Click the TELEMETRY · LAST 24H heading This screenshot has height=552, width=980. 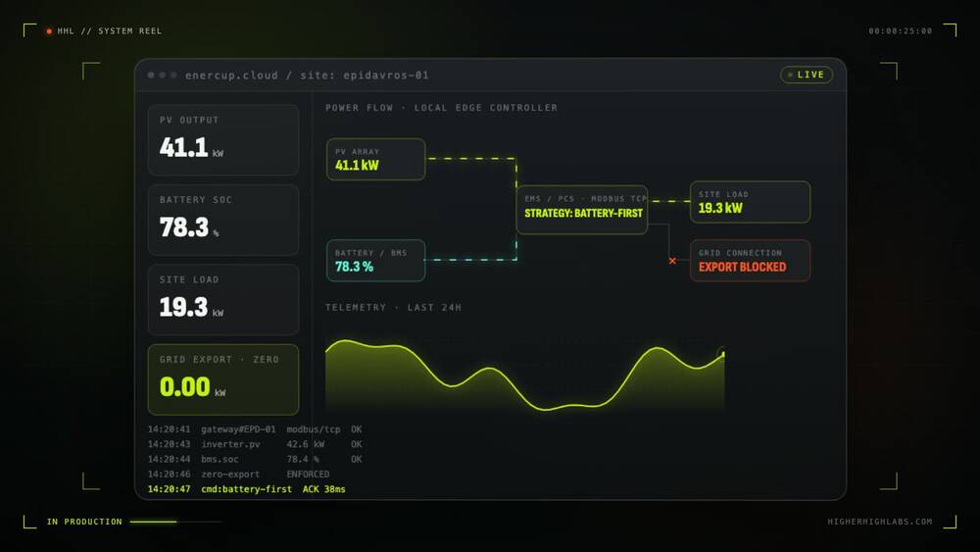click(393, 308)
